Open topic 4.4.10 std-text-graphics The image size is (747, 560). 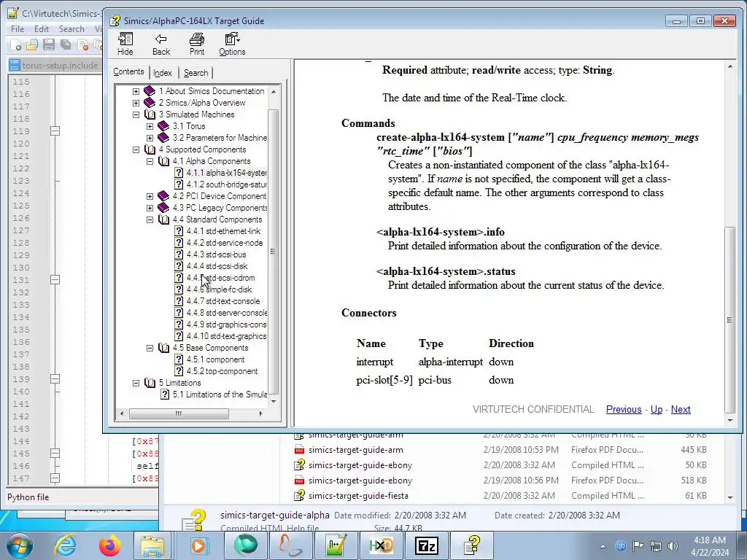(x=226, y=336)
